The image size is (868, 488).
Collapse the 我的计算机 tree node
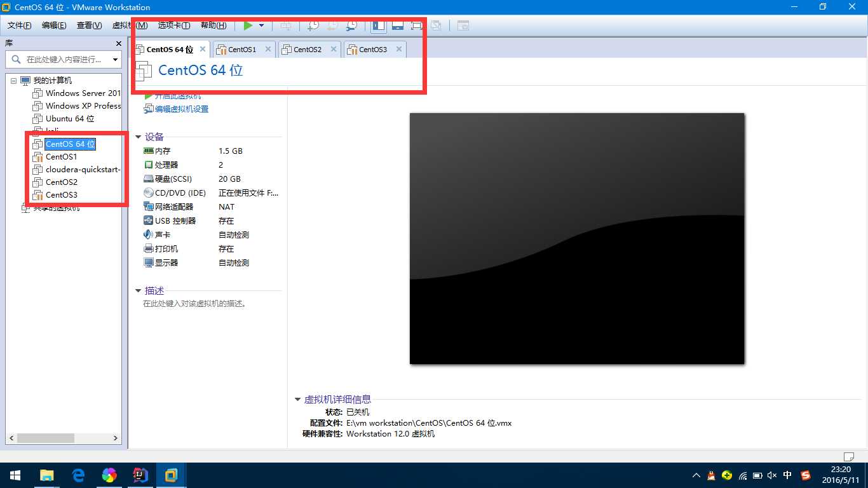click(x=13, y=81)
